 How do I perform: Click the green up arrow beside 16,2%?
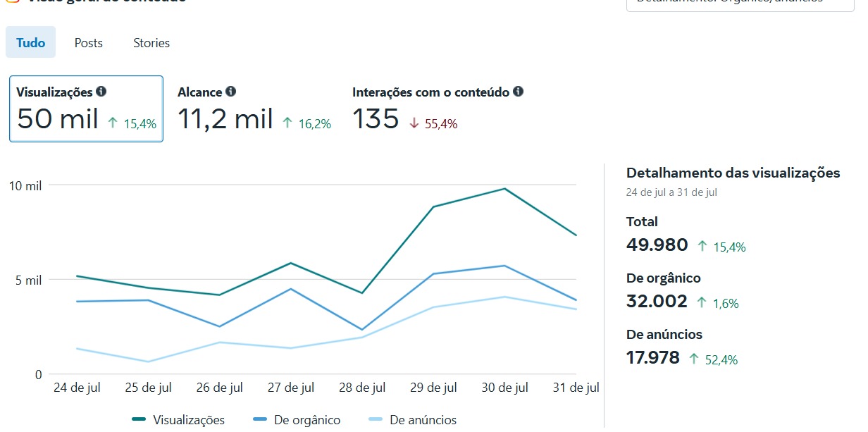(287, 123)
